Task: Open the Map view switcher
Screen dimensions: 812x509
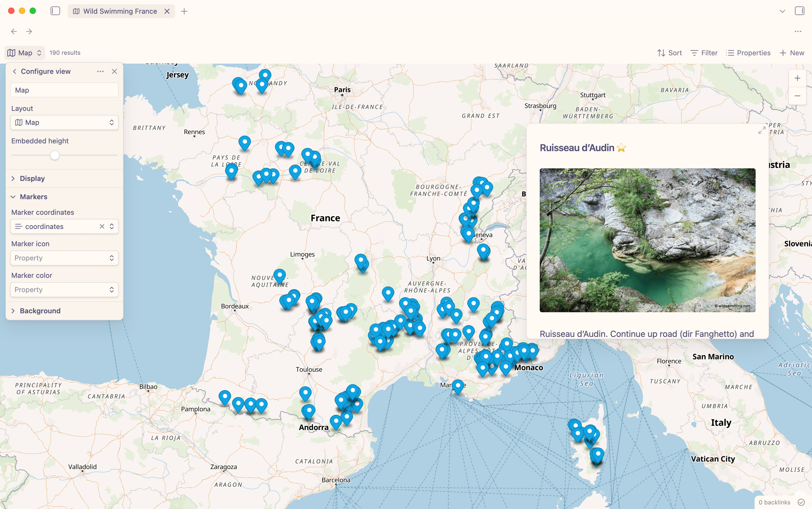Action: (x=25, y=53)
